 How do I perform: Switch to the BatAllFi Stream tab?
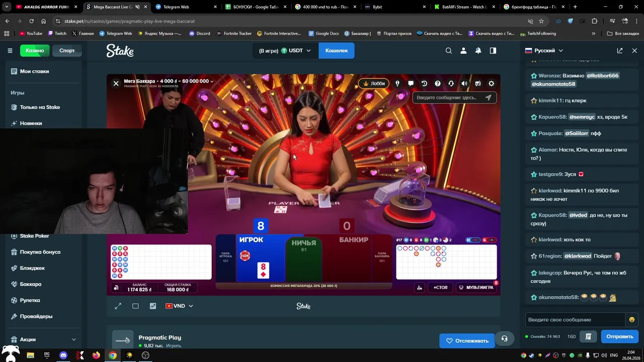[x=464, y=7]
